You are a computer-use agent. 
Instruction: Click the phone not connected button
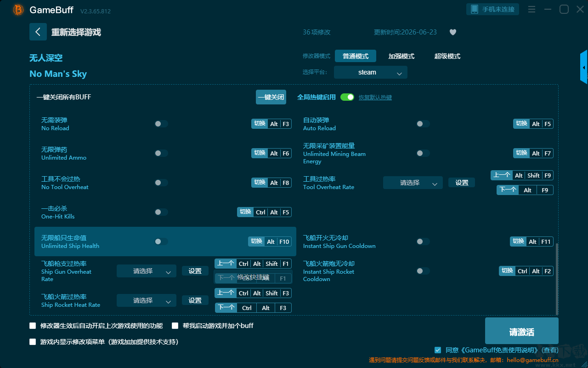492,9
